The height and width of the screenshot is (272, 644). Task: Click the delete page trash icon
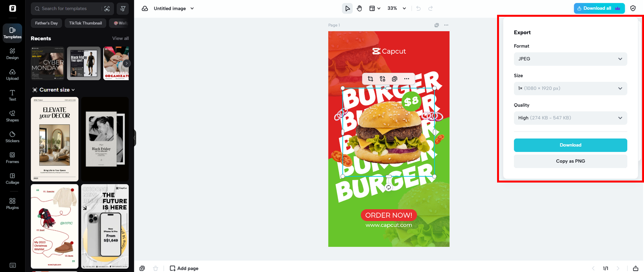tap(156, 268)
